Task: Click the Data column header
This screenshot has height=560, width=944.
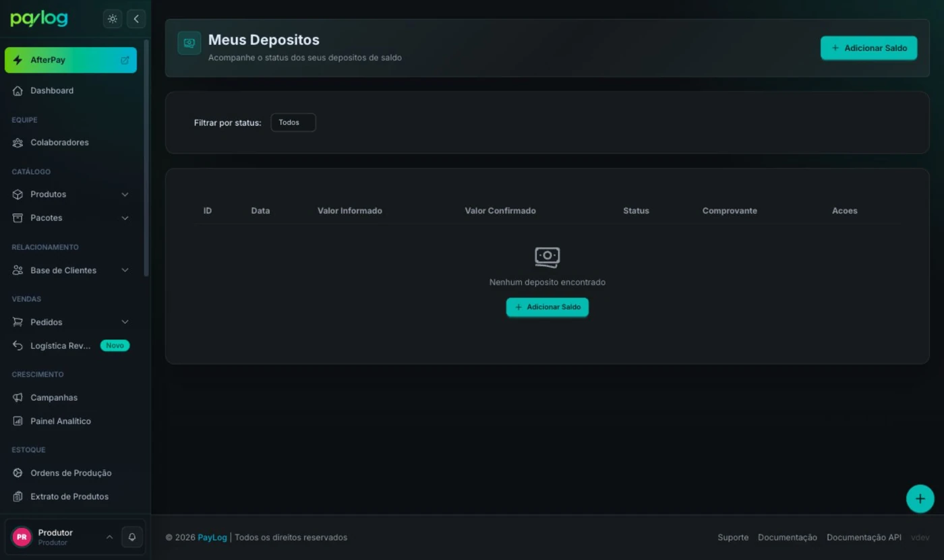Action: click(x=260, y=211)
